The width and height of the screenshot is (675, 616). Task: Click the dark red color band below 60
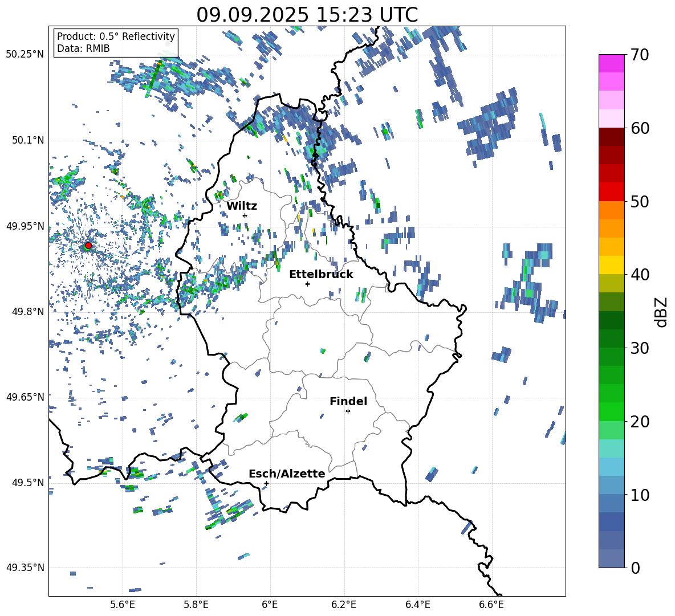(611, 137)
